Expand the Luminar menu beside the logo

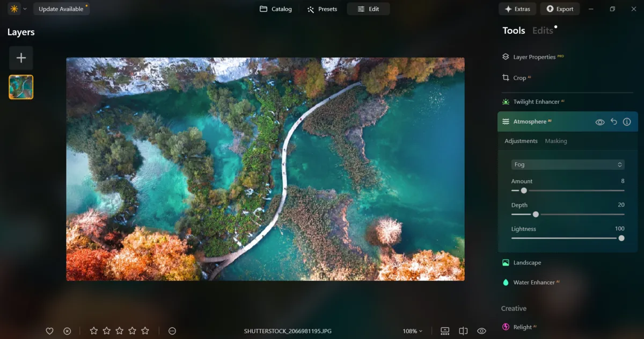click(24, 9)
